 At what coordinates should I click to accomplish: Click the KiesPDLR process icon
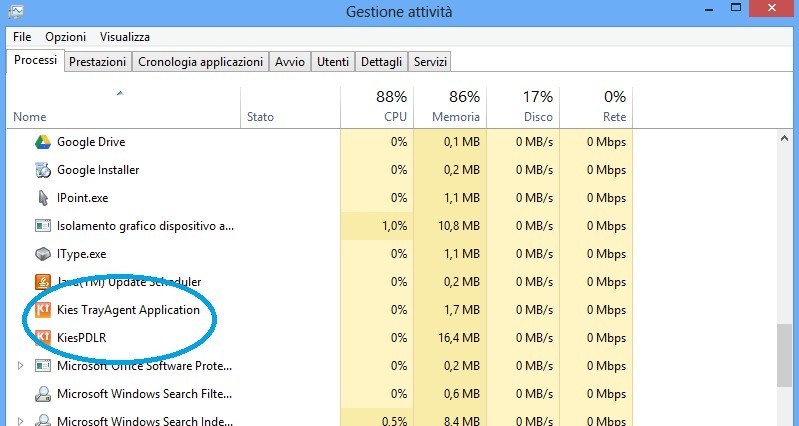[x=43, y=338]
